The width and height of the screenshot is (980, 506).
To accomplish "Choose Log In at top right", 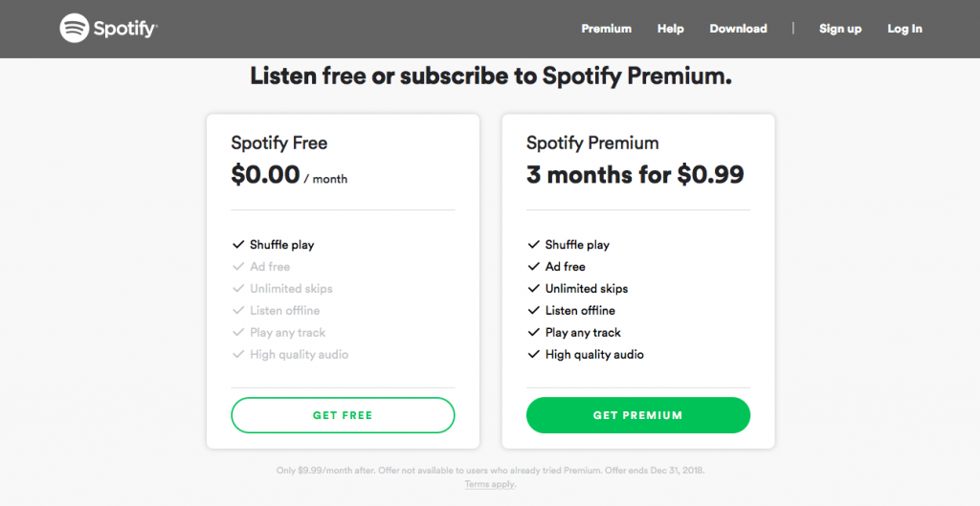I will (904, 29).
